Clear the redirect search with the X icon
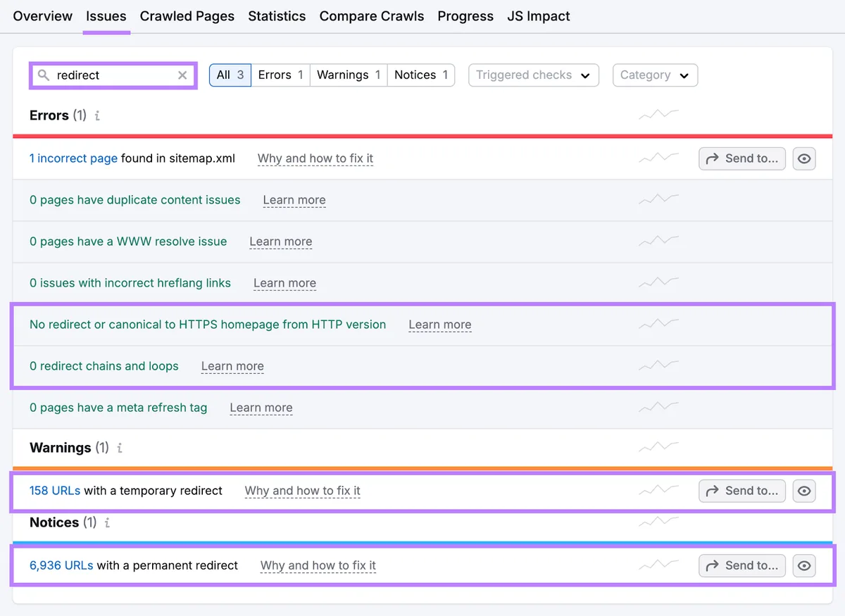Screen dimensions: 845x616 [x=182, y=75]
